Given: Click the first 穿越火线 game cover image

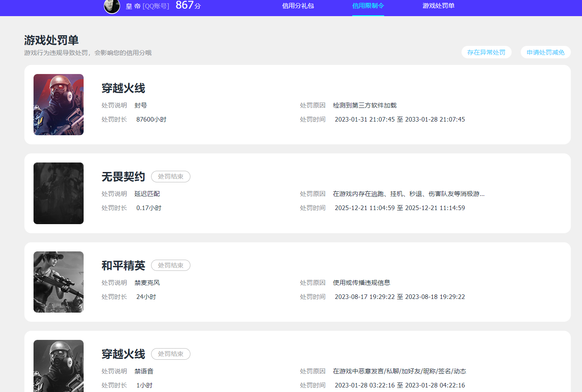Looking at the screenshot, I should pyautogui.click(x=58, y=104).
